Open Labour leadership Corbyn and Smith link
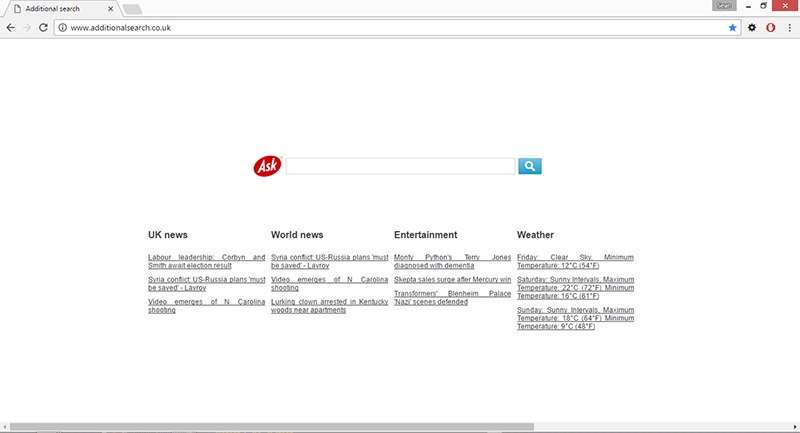This screenshot has height=433, width=800. click(x=207, y=261)
